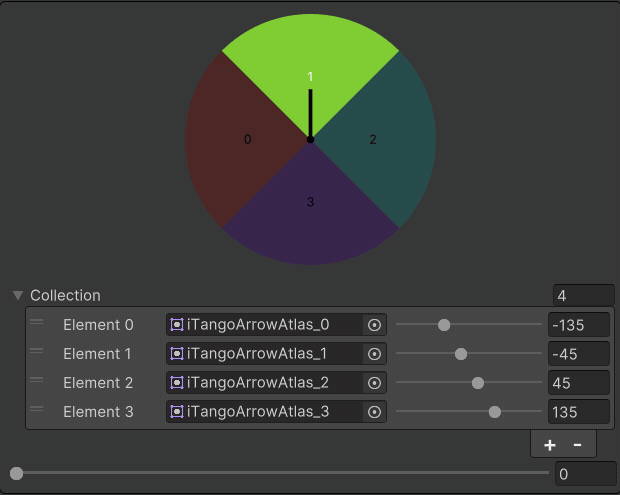Click the Collection label text
Image resolution: width=620 pixels, height=495 pixels.
click(65, 295)
